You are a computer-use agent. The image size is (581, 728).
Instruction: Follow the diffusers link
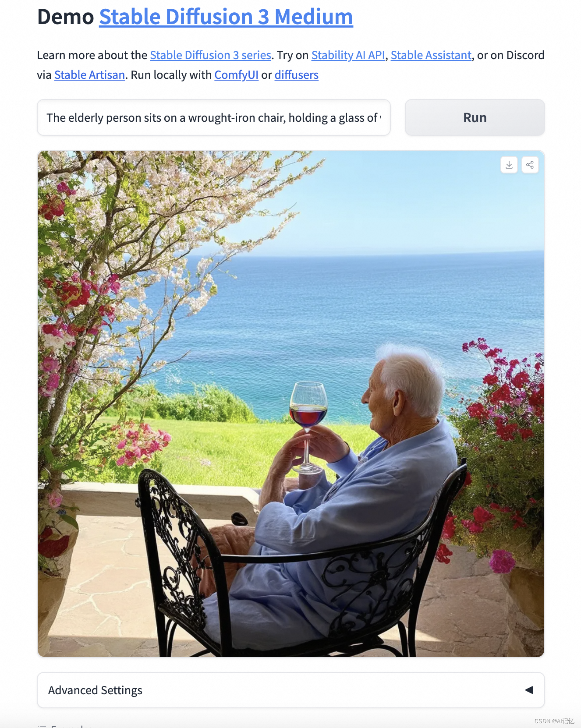click(x=297, y=75)
